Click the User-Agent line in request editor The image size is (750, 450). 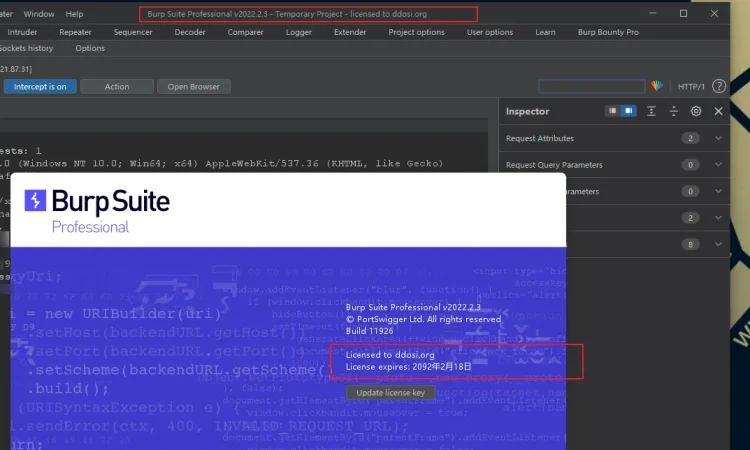point(221,164)
